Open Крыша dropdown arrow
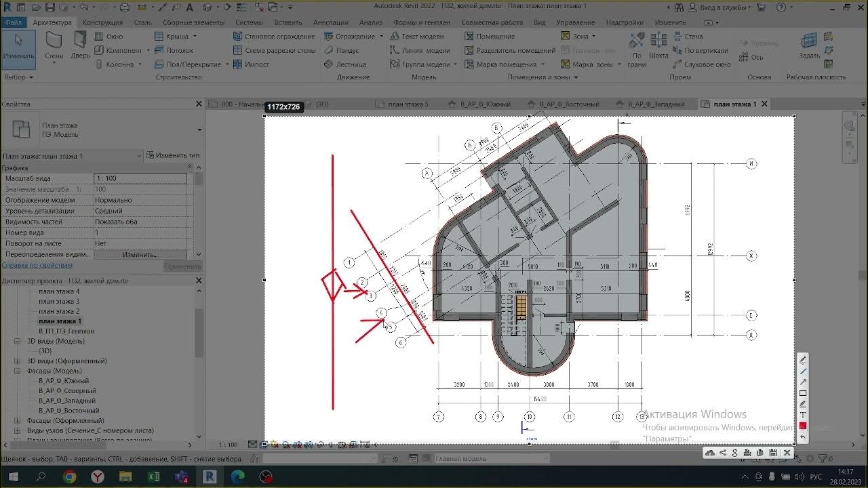868x488 pixels. tap(196, 37)
